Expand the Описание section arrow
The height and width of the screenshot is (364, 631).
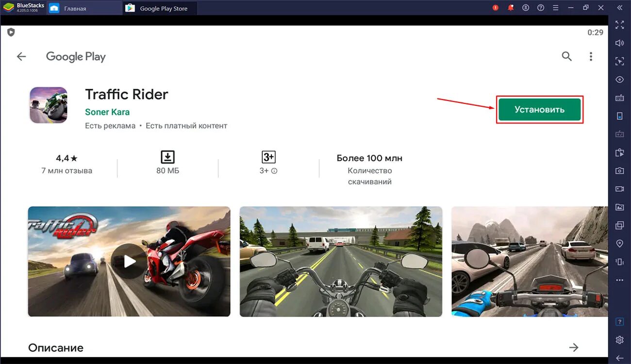(x=574, y=347)
